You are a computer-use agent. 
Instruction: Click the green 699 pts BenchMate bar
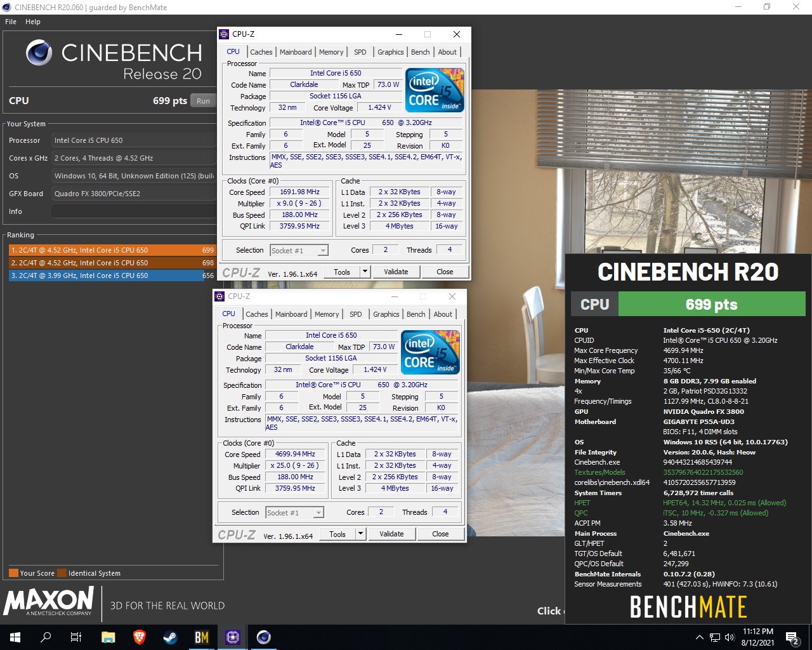pos(711,304)
